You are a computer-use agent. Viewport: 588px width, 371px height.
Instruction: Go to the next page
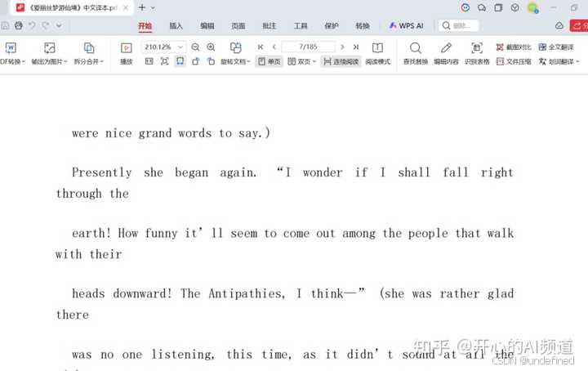pos(342,47)
